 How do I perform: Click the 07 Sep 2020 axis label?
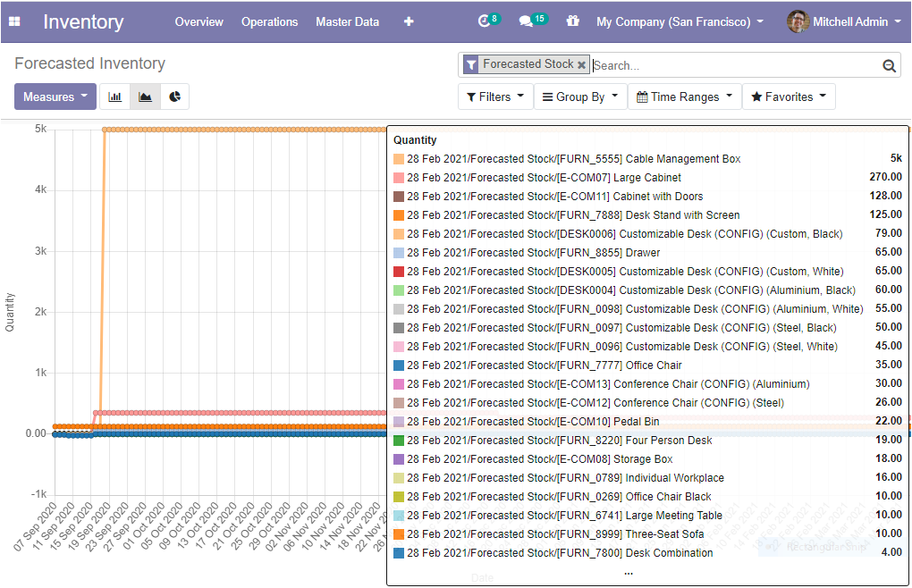click(35, 526)
